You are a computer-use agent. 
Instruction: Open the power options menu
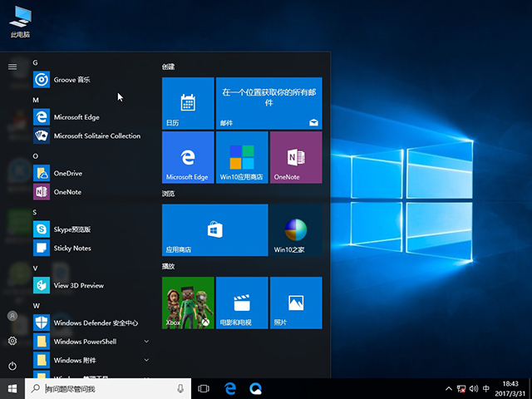(12, 366)
